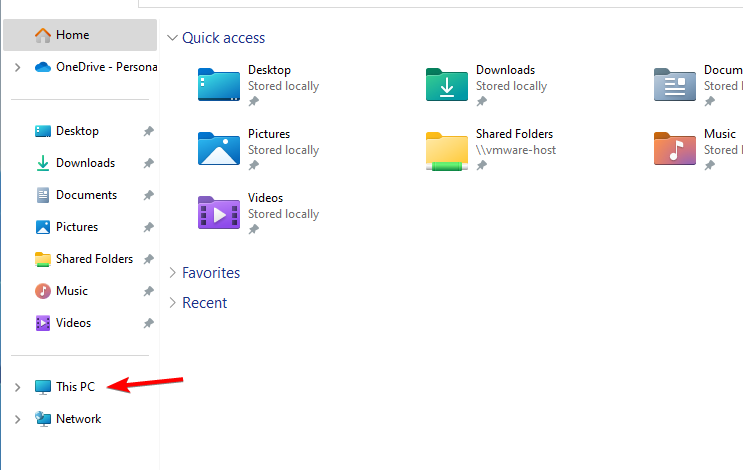Open the Pictures folder icon in Quick access

pyautogui.click(x=219, y=148)
